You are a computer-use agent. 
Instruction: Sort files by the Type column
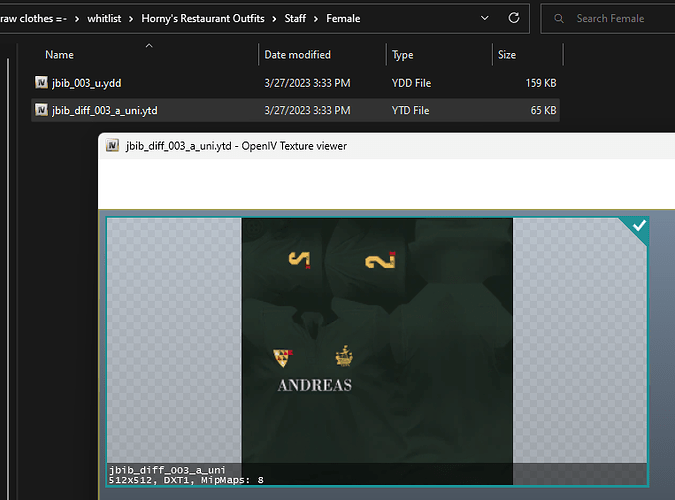tap(403, 55)
